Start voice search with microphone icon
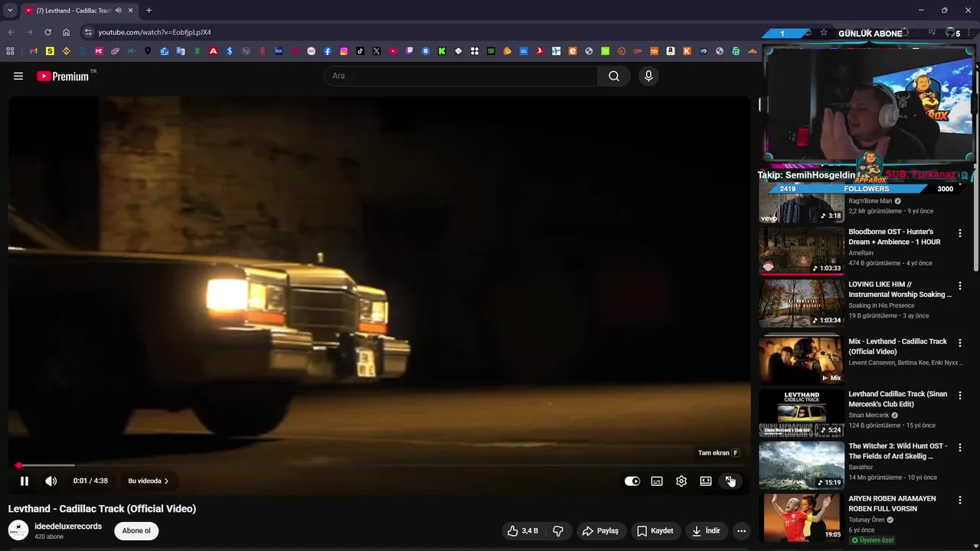Screen dimensions: 980x551 tap(648, 76)
